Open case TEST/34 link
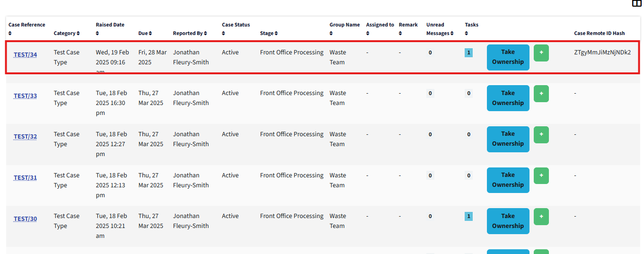This screenshot has width=644, height=254. [25, 55]
